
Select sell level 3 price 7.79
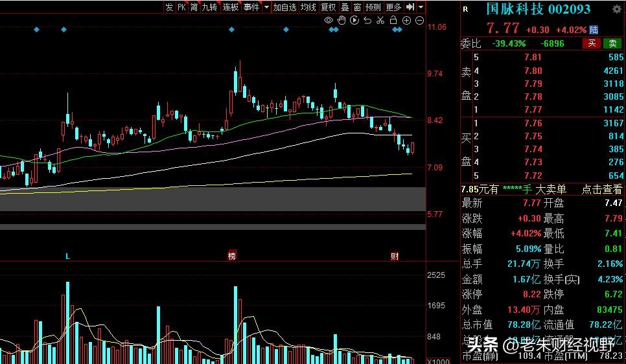click(533, 84)
